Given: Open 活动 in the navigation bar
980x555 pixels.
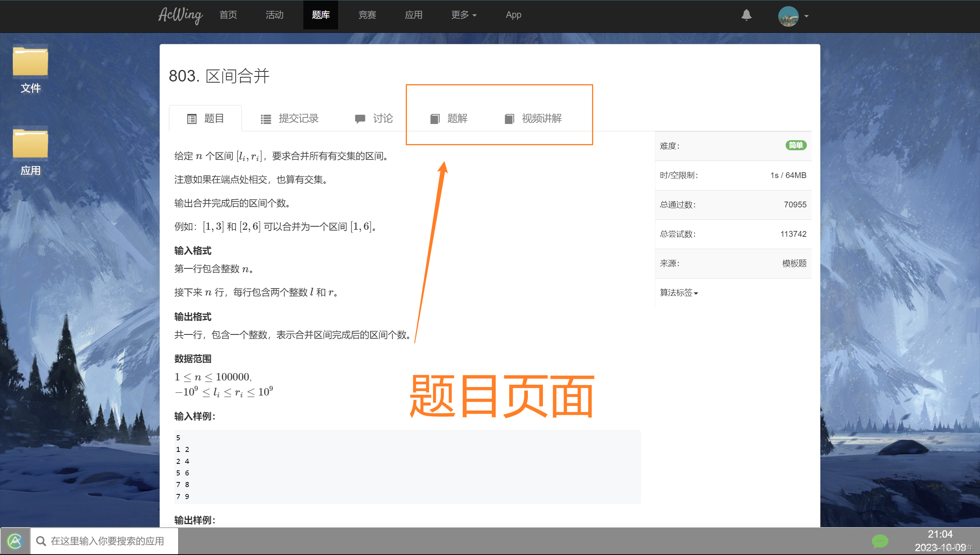Looking at the screenshot, I should click(x=274, y=15).
